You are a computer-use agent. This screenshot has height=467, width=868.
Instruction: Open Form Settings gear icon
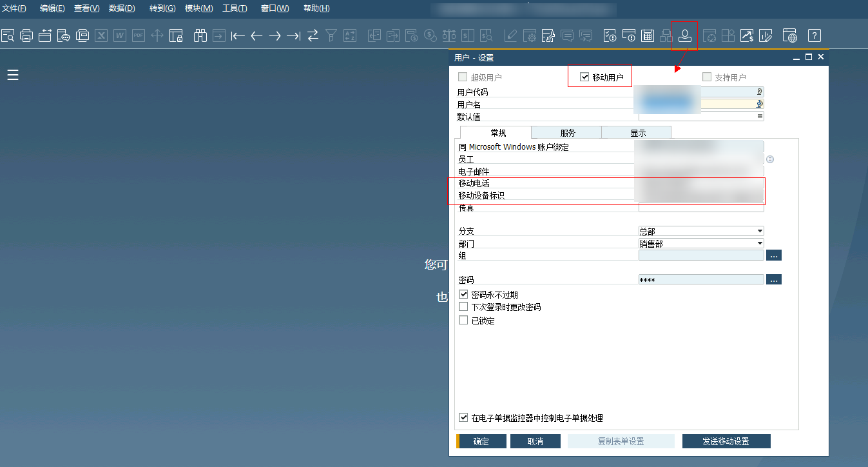530,35
